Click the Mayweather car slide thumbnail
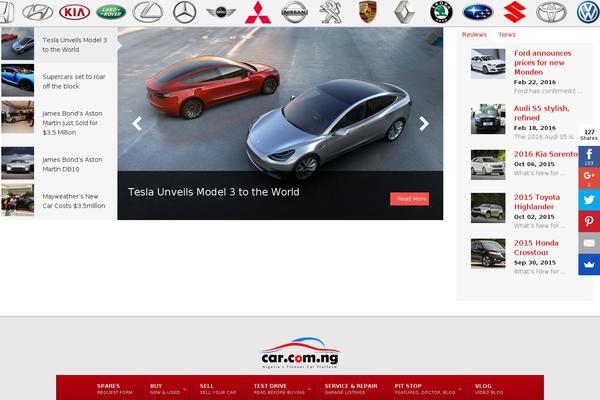Viewport: 600px width, 400px height. 18,200
